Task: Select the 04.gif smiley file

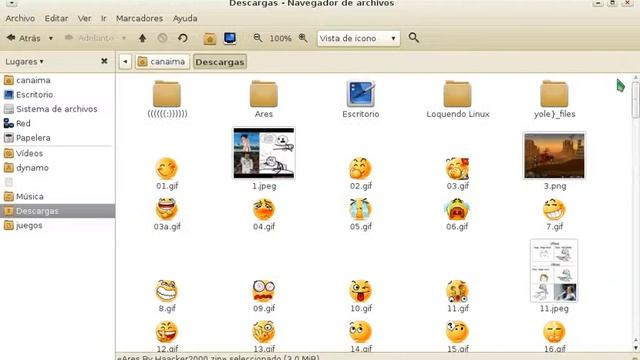Action: (264, 214)
